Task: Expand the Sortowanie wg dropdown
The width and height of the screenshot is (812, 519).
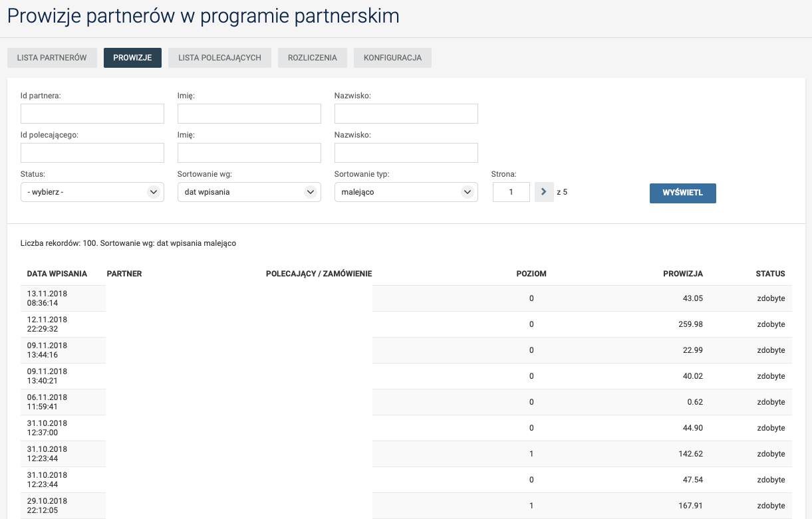Action: tap(249, 192)
